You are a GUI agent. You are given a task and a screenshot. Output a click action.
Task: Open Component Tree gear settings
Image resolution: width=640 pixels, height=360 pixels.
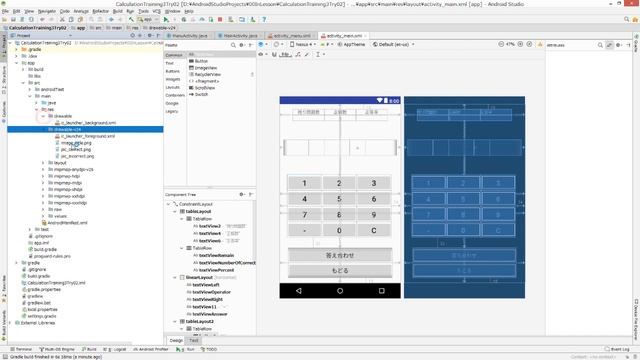[x=242, y=194]
